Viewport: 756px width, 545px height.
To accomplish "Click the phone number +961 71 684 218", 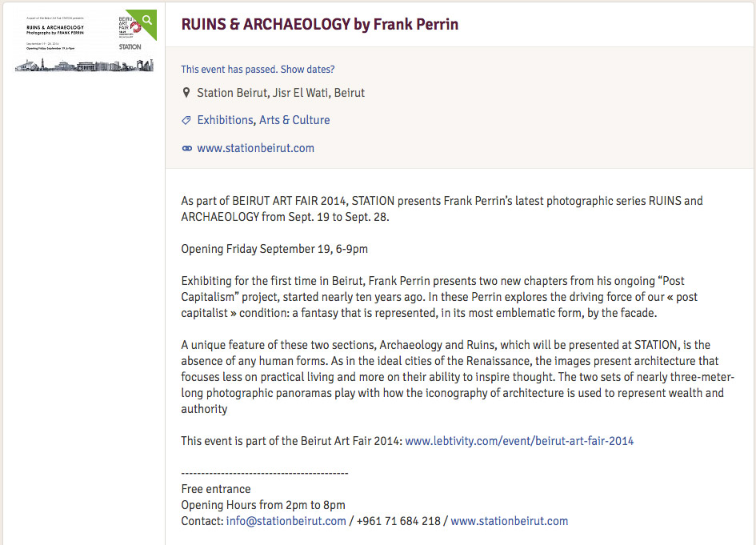I will click(x=398, y=521).
